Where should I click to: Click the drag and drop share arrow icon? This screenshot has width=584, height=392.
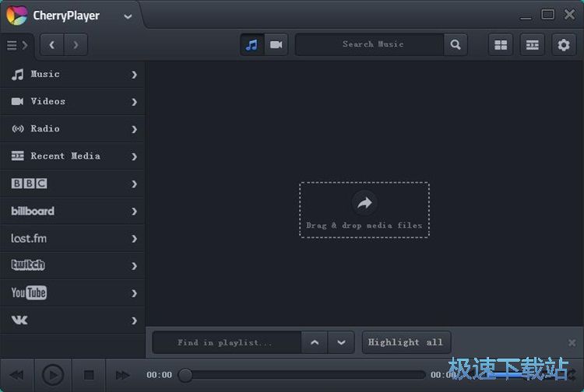[364, 203]
